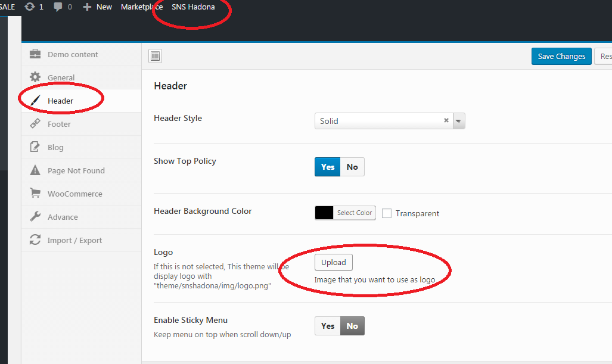The image size is (612, 364).
Task: Set Show Top Policy to No
Action: tap(352, 167)
